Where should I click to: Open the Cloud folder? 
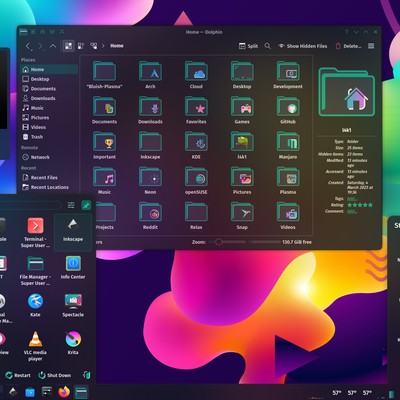pos(196,75)
